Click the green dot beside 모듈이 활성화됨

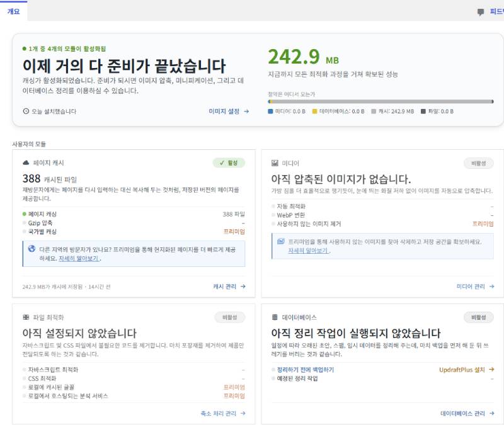point(25,49)
